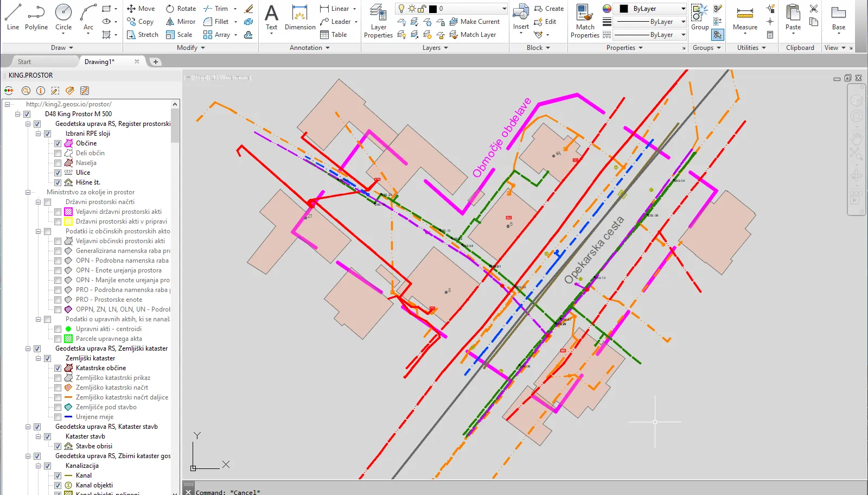This screenshot has height=495, width=868.
Task: Uncheck the Občine layer checkbox
Action: [58, 143]
